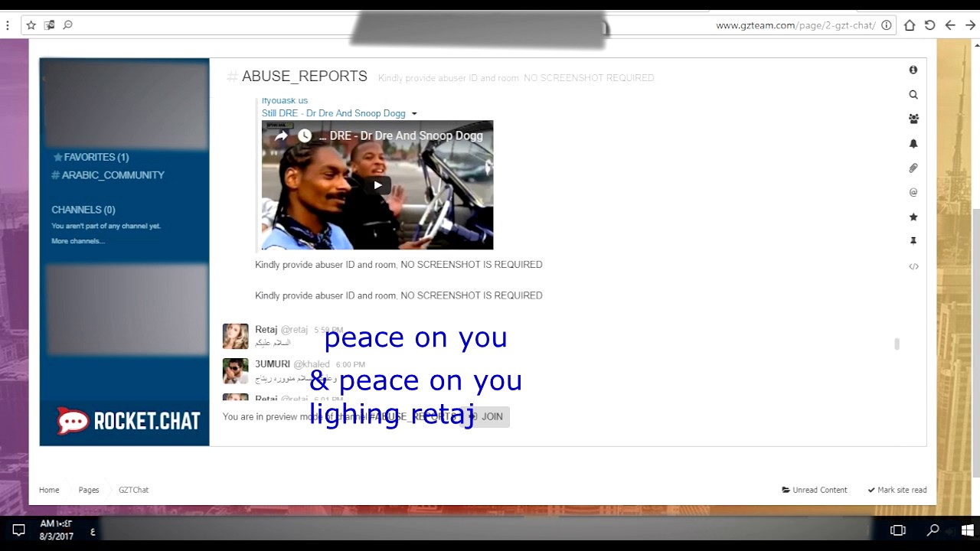Open starred messages icon
Image resolution: width=980 pixels, height=551 pixels.
[913, 217]
